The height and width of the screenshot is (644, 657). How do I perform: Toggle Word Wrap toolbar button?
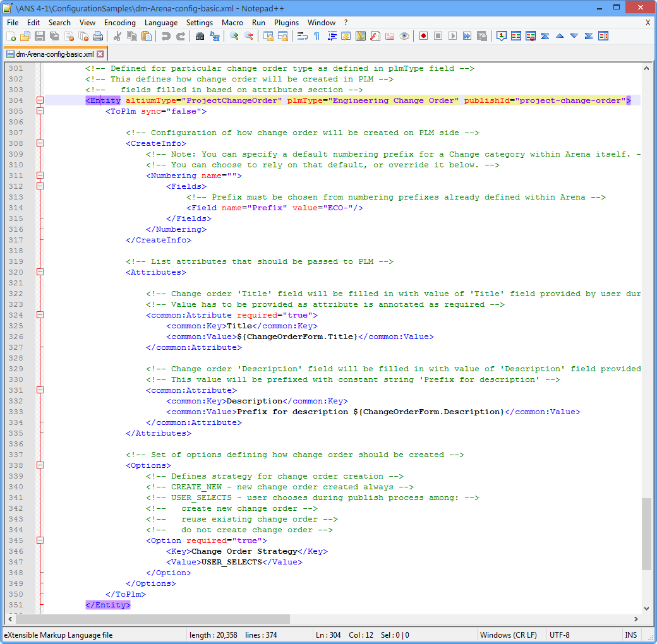(302, 36)
